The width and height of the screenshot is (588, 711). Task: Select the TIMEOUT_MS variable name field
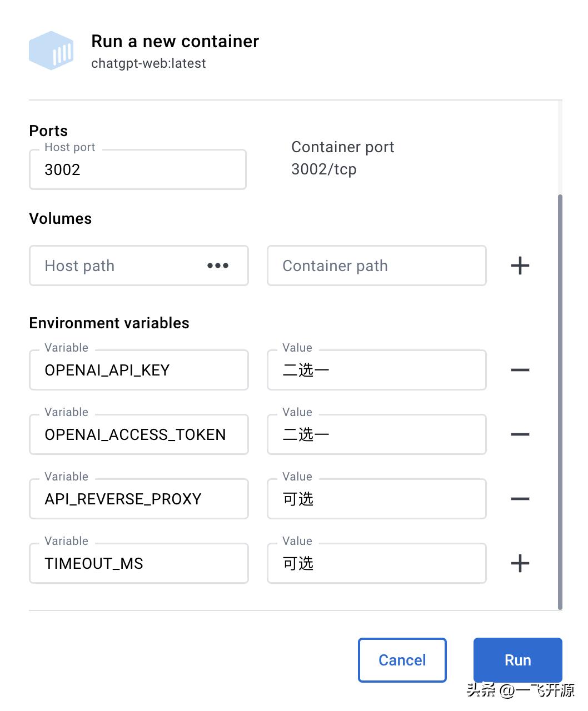[x=138, y=563]
